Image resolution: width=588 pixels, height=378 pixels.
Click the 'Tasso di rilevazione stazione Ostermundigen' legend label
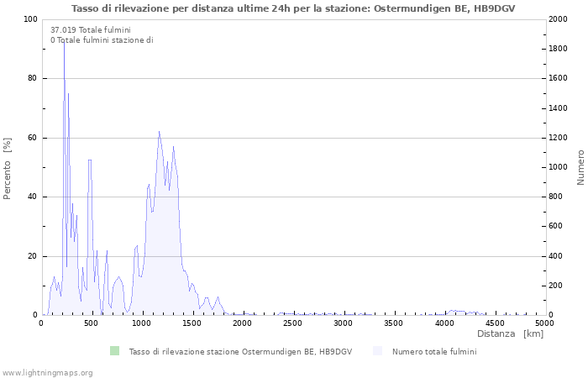click(241, 352)
